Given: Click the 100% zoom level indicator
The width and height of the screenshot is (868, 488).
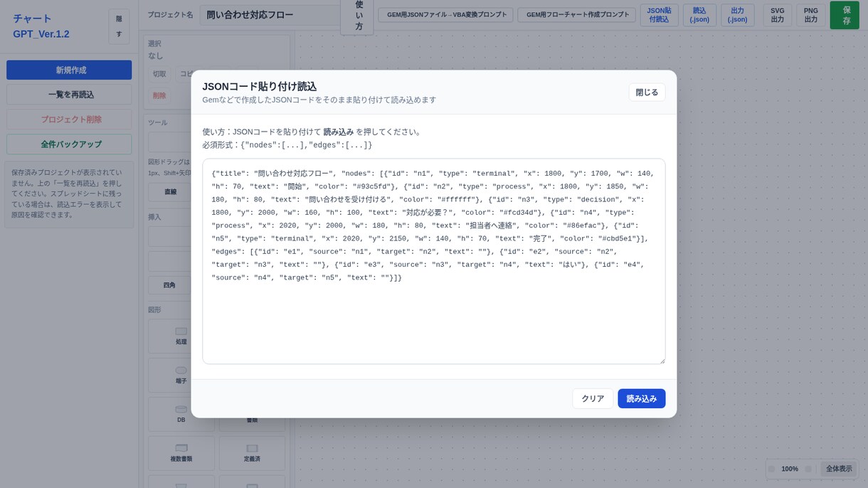Looking at the screenshot, I should tap(790, 469).
